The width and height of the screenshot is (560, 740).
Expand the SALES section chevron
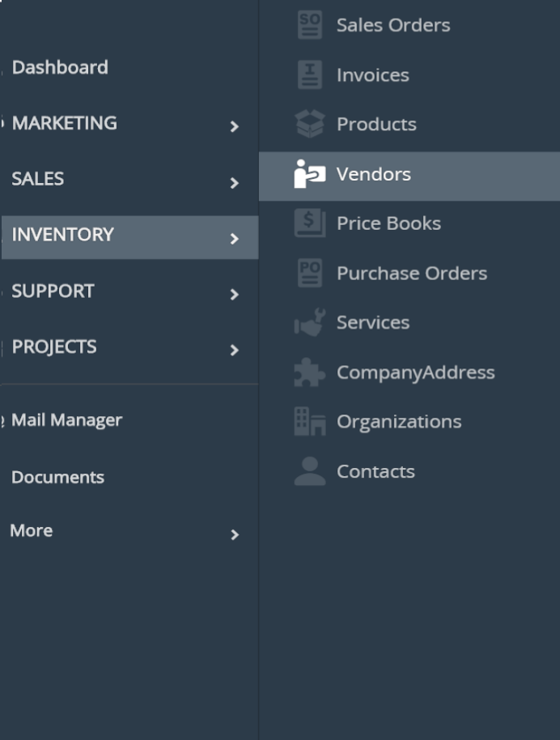tap(234, 183)
